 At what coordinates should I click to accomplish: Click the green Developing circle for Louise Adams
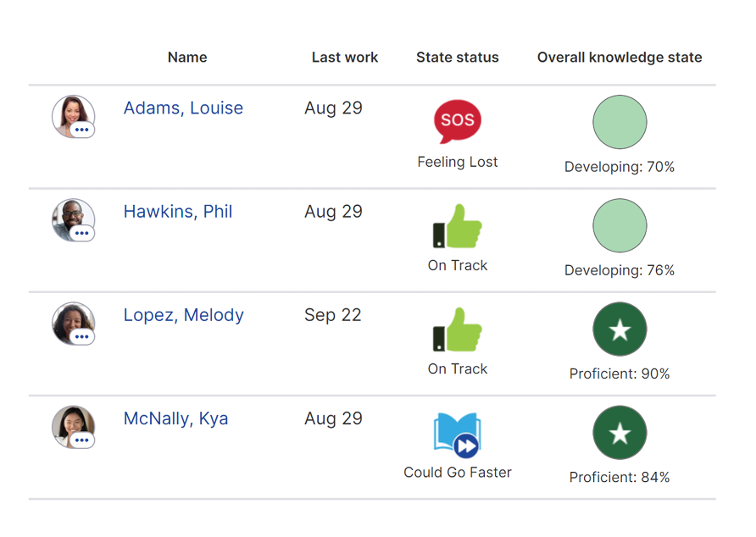(x=620, y=122)
